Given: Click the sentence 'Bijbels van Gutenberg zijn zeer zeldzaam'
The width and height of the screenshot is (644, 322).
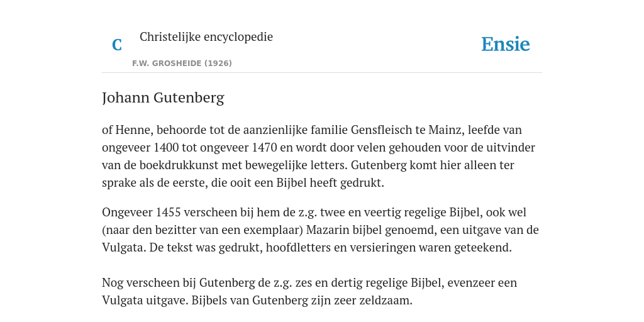Looking at the screenshot, I should click(x=302, y=301).
